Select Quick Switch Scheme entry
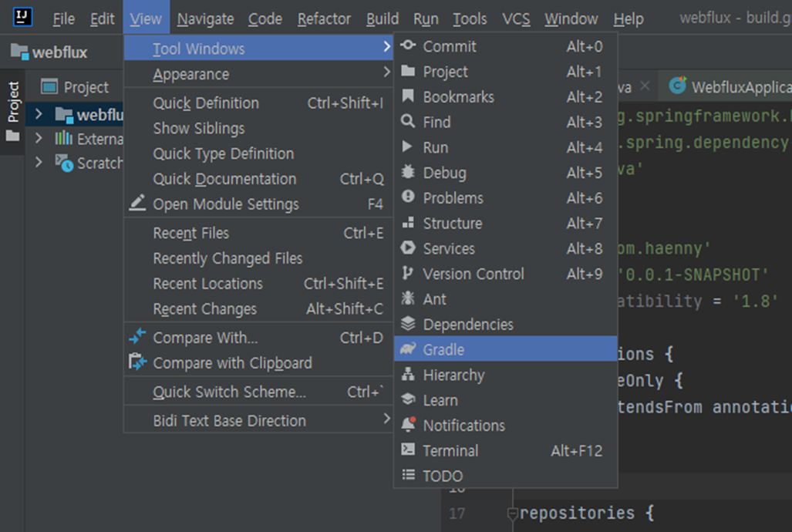Image resolution: width=792 pixels, height=532 pixels. 258,392
